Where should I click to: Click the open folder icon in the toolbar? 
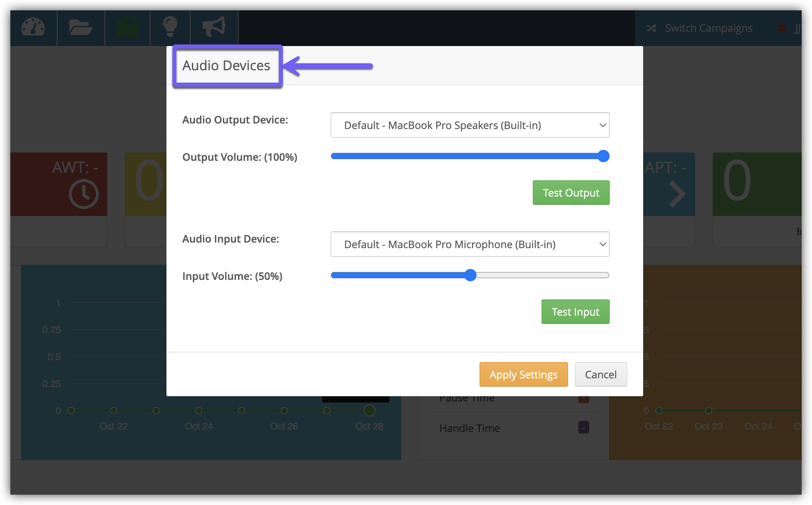click(x=81, y=28)
